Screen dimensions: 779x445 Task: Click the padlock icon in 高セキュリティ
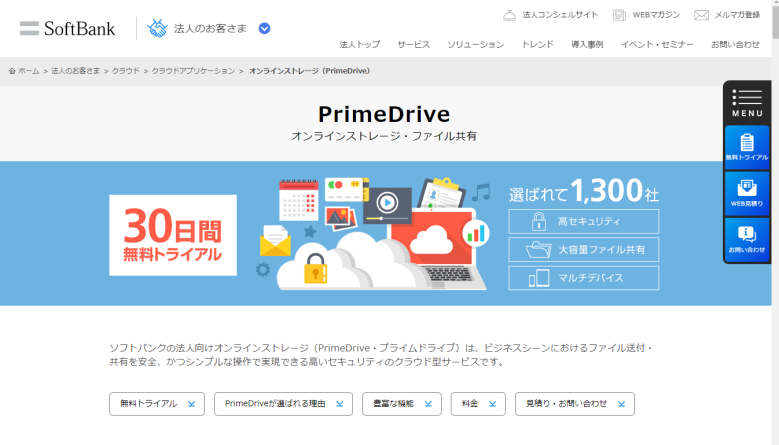(539, 222)
